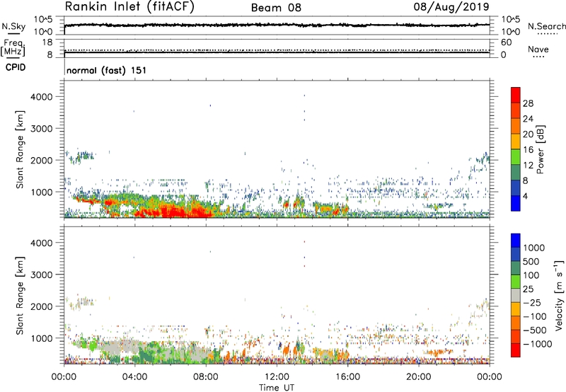Click the date '08/Aug/2019'
The image size is (566, 392).
pyautogui.click(x=451, y=7)
